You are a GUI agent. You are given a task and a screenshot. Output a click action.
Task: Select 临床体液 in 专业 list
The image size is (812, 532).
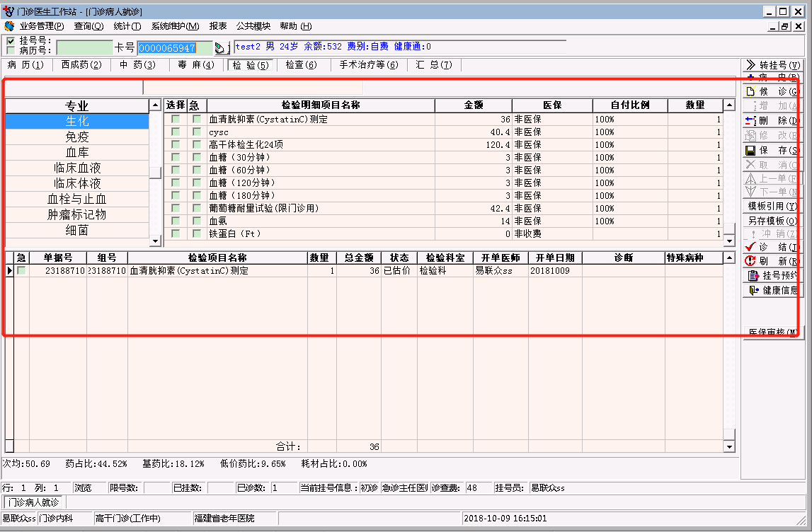tap(77, 183)
